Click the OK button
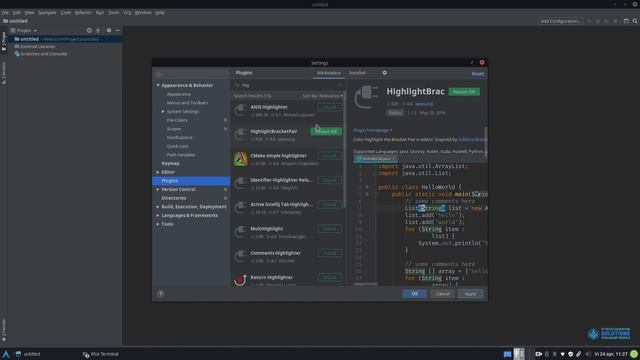640x360 pixels. (414, 293)
